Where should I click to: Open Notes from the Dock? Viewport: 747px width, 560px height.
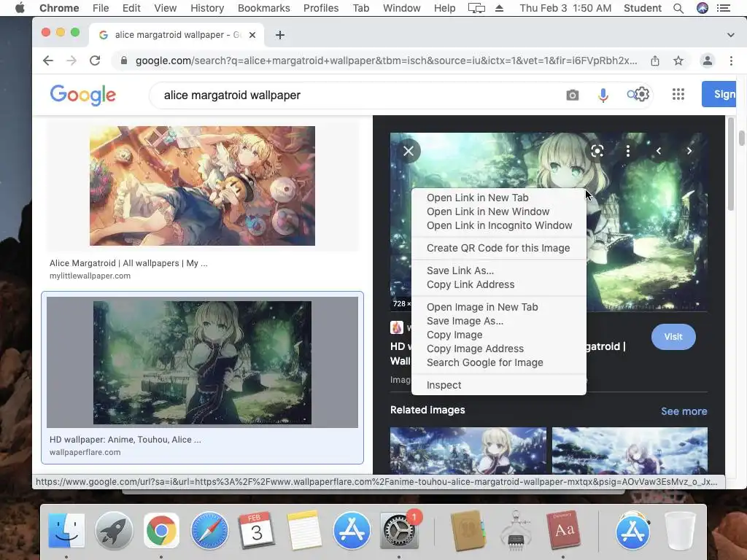pyautogui.click(x=304, y=530)
